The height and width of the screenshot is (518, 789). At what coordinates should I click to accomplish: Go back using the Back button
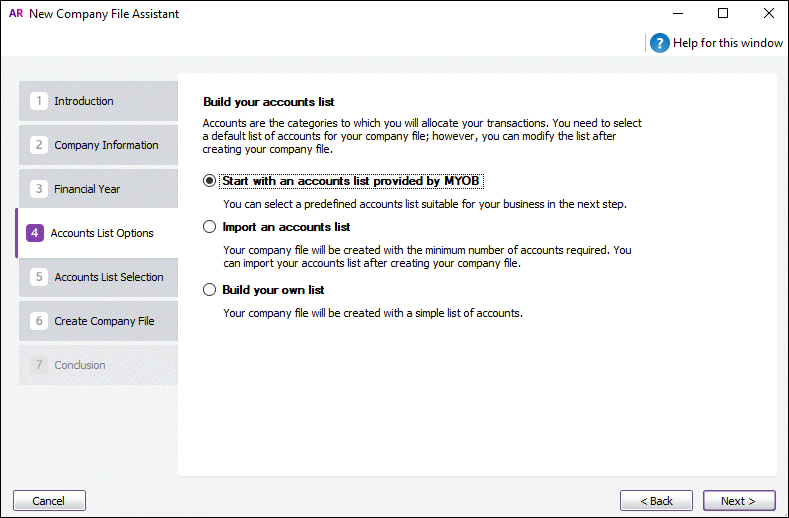656,500
